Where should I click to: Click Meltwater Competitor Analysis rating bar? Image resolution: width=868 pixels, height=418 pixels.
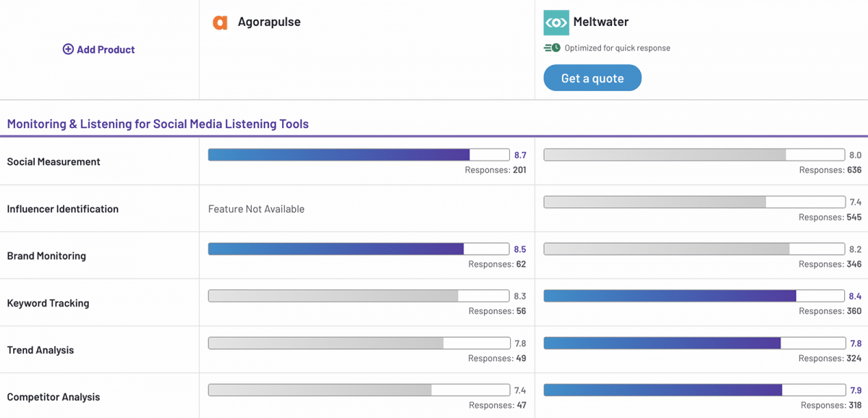click(x=694, y=390)
